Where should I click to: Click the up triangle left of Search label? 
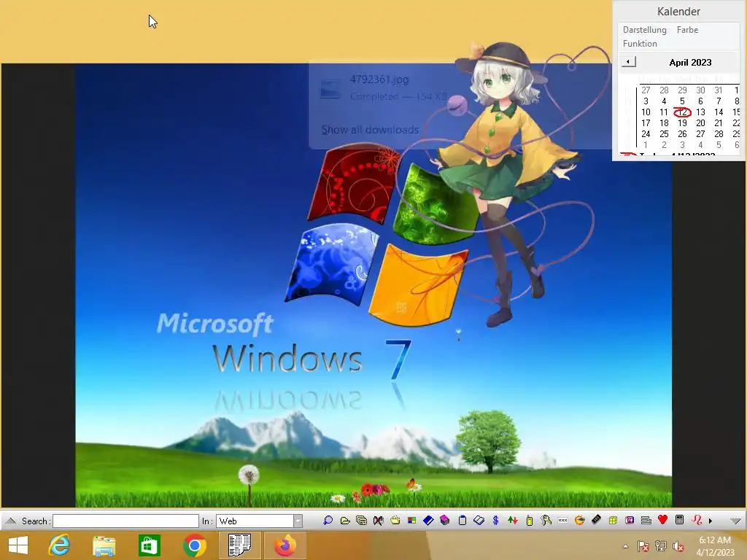[x=10, y=521]
